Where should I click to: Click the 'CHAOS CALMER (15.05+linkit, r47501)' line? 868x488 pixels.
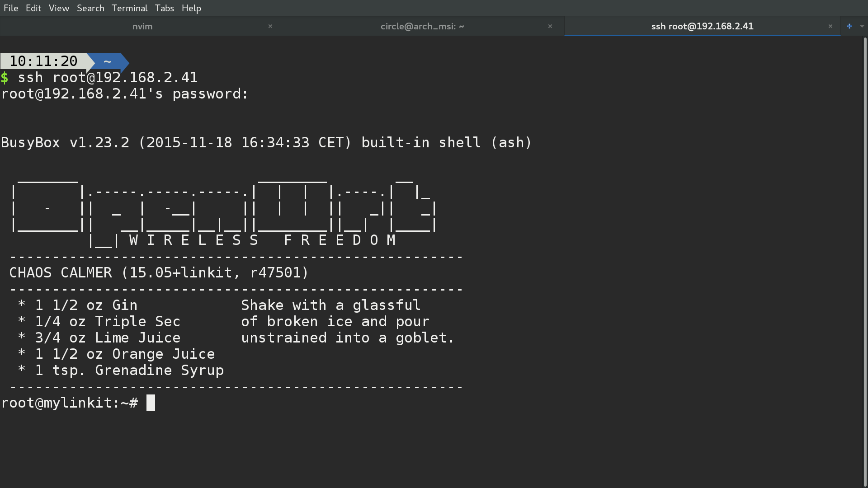[159, 272]
